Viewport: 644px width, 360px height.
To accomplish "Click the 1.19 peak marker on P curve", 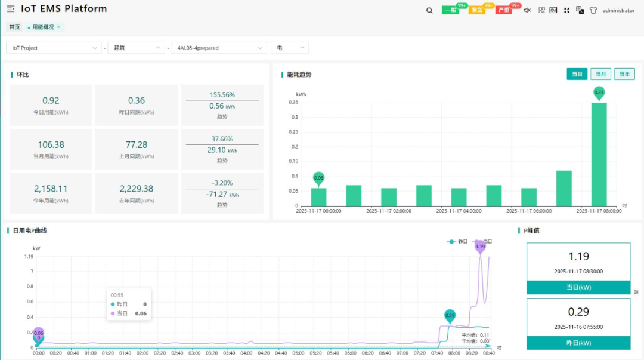I will tap(480, 247).
